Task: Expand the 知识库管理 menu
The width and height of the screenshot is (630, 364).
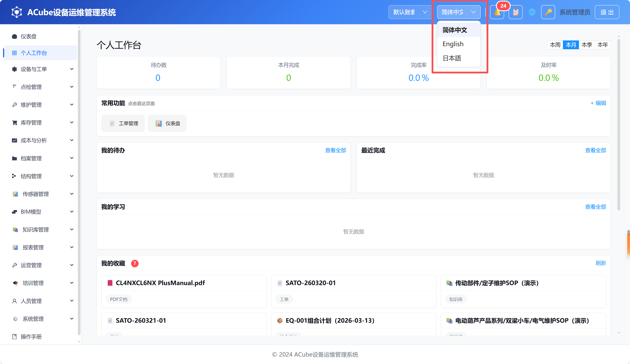Action: click(40, 229)
